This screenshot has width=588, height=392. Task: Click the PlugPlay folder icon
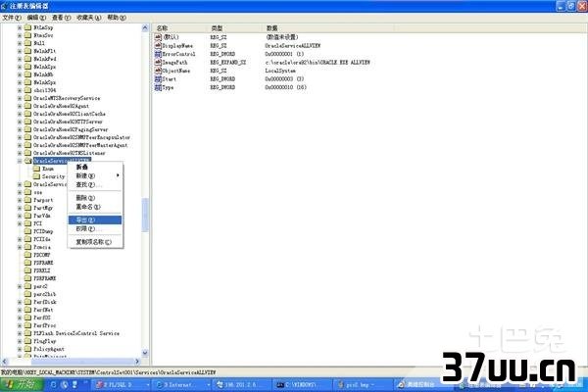pos(27,341)
